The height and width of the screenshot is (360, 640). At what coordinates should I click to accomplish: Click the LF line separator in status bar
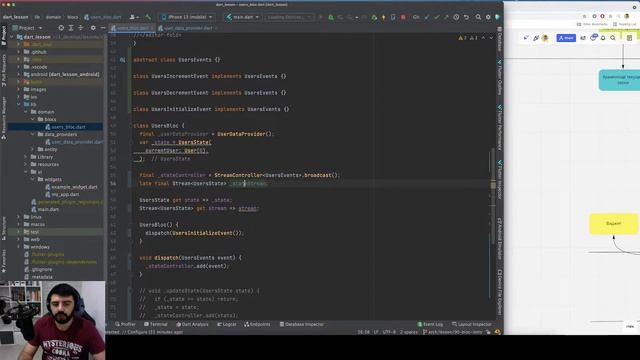coord(376,332)
